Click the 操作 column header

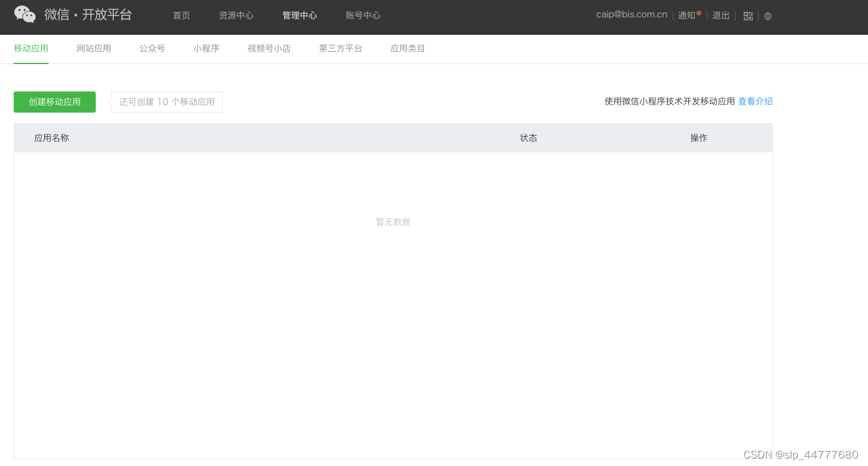click(x=699, y=138)
